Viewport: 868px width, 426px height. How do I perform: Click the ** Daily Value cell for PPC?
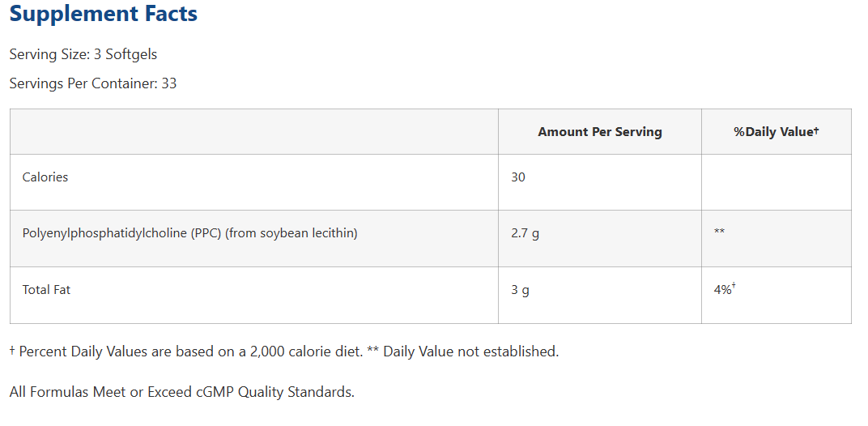(719, 233)
